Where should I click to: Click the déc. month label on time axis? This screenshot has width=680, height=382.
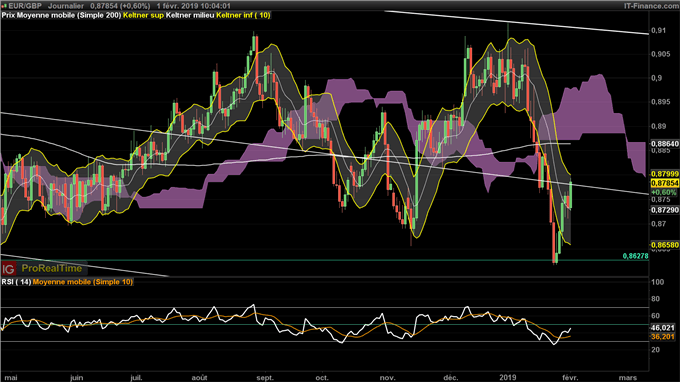451,378
